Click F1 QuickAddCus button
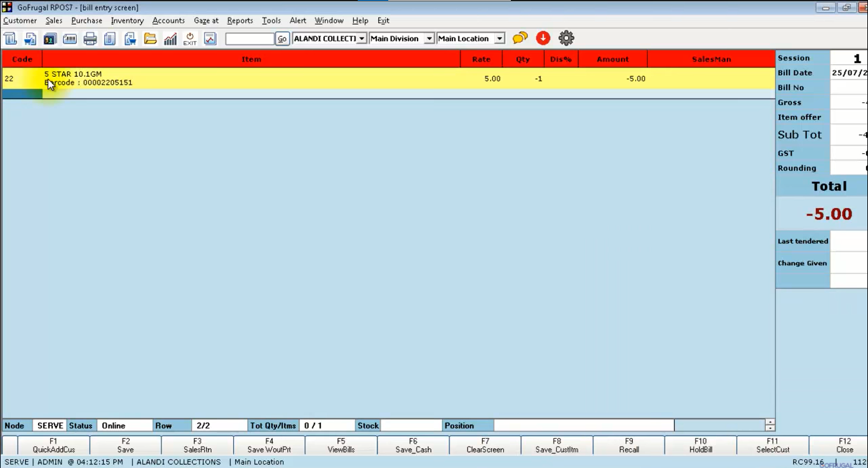Viewport: 868px width, 468px height. tap(53, 445)
